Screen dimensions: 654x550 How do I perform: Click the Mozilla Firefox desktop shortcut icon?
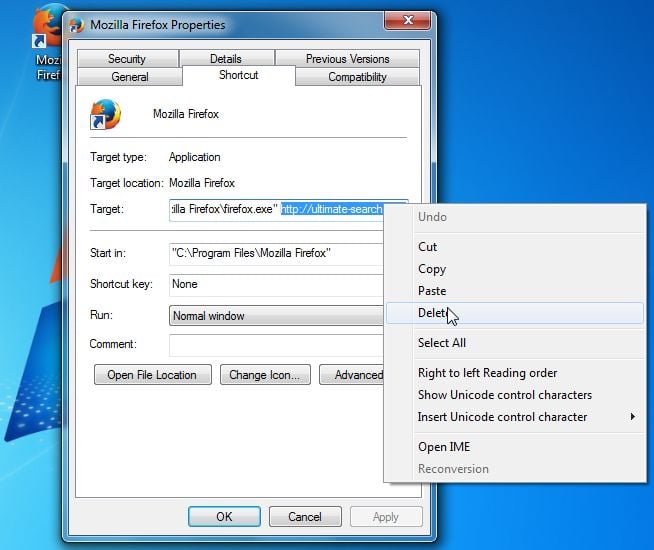pos(47,27)
